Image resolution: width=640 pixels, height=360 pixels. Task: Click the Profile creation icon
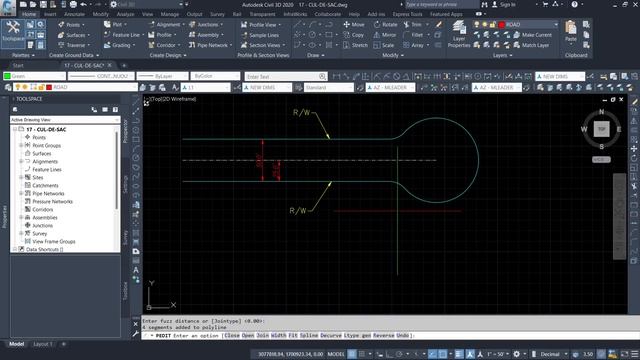pyautogui.click(x=151, y=35)
